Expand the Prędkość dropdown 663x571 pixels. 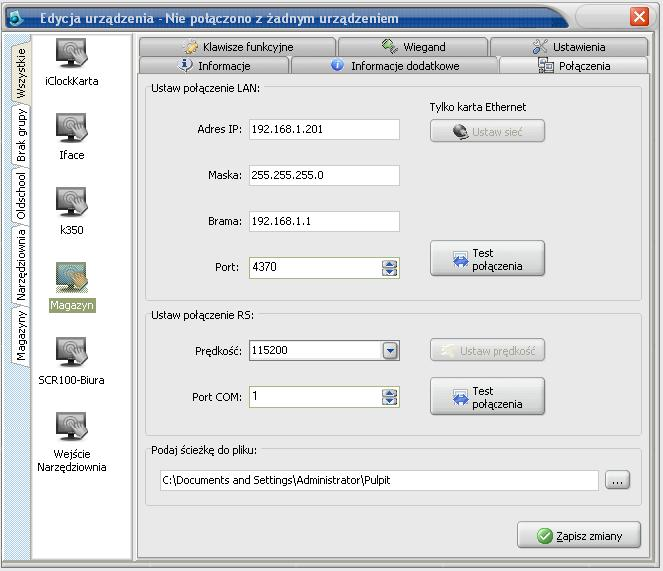tap(390, 351)
